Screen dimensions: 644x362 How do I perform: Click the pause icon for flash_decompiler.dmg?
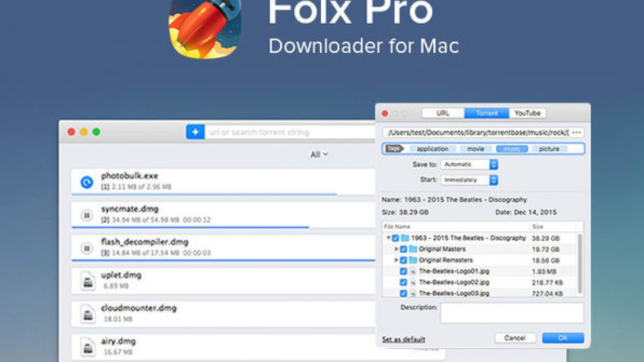[87, 248]
